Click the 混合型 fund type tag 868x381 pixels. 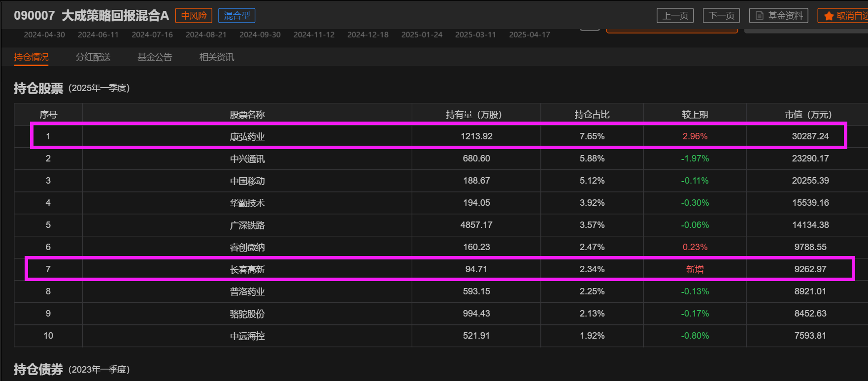click(237, 16)
